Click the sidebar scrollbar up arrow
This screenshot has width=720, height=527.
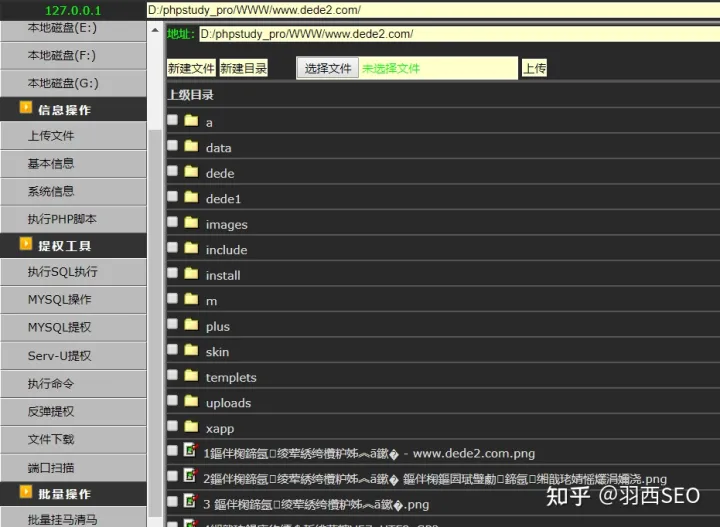click(x=155, y=30)
